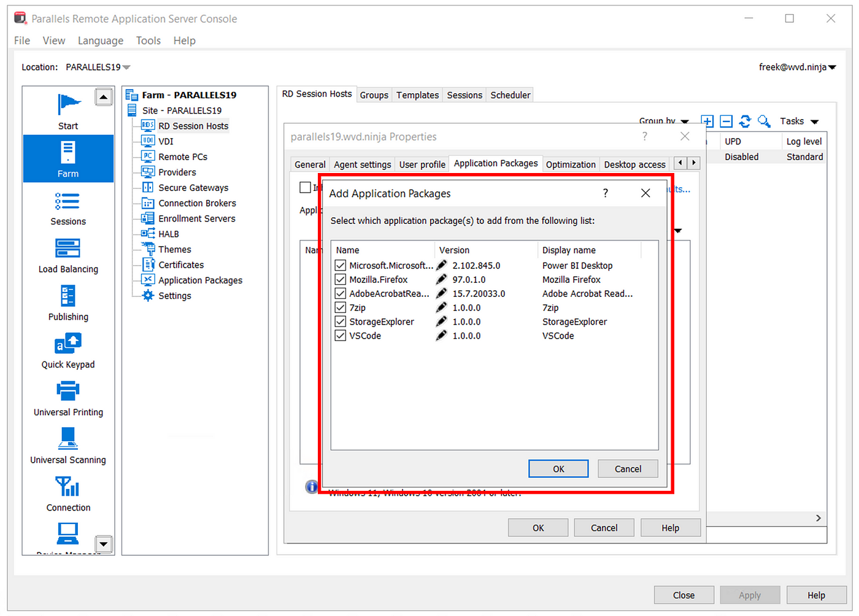Open the Tasks dropdown

coord(799,121)
